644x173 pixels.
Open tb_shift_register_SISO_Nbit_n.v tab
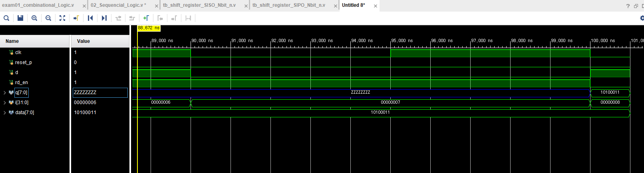coord(199,5)
